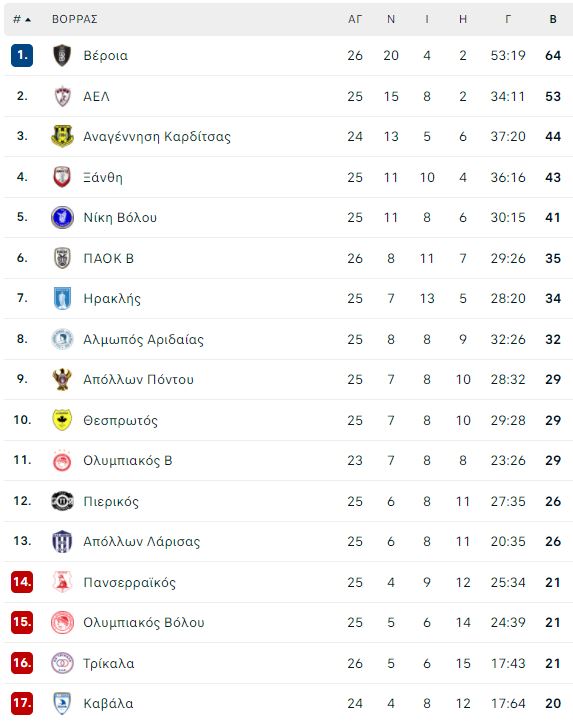573x723 pixels.
Task: Sort standings by the Β points column
Action: pos(553,19)
